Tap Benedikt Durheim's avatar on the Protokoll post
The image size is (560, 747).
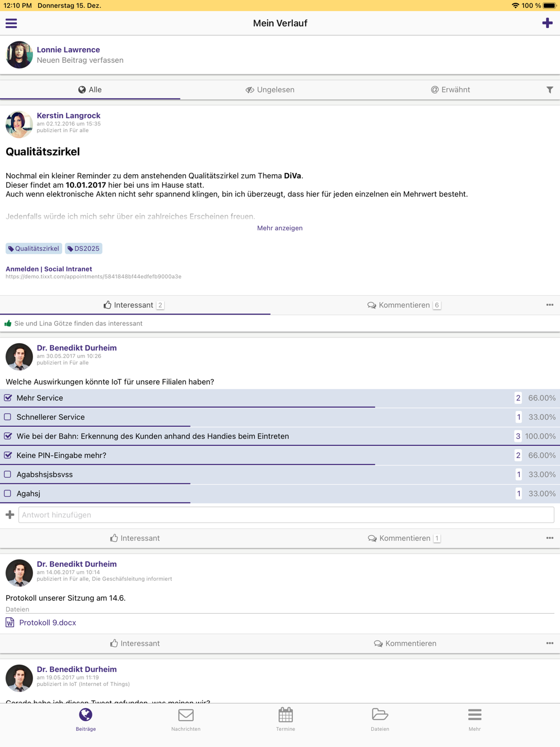coord(19,573)
